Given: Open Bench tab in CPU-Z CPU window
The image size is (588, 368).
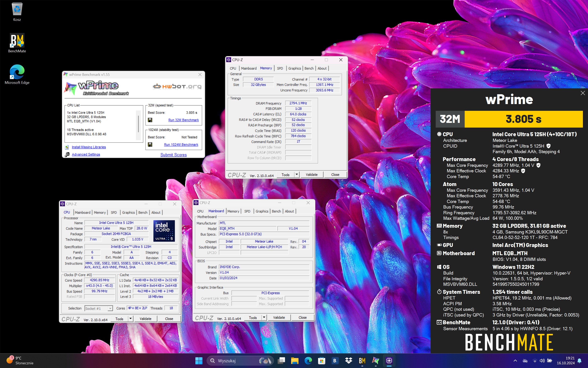Looking at the screenshot, I should tap(143, 212).
